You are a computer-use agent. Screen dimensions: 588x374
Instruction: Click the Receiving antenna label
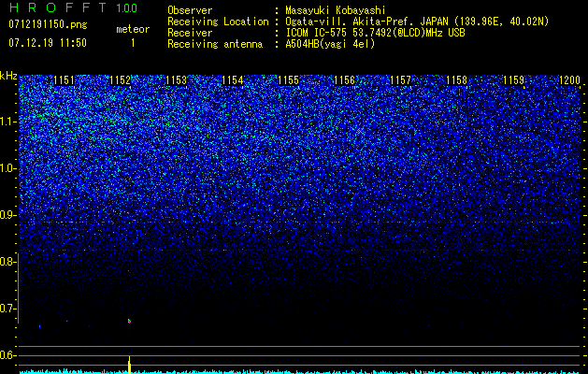click(x=215, y=44)
